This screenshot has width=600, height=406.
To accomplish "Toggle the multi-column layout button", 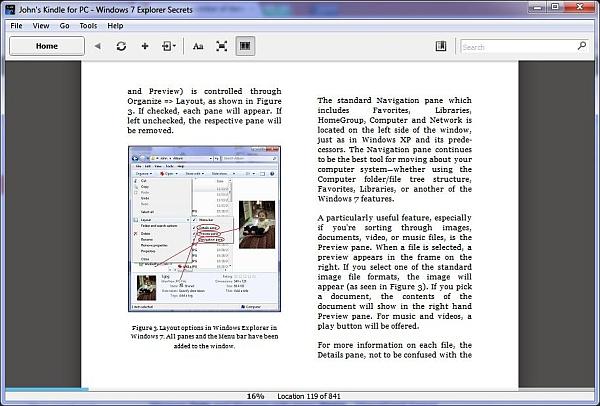I will point(245,46).
